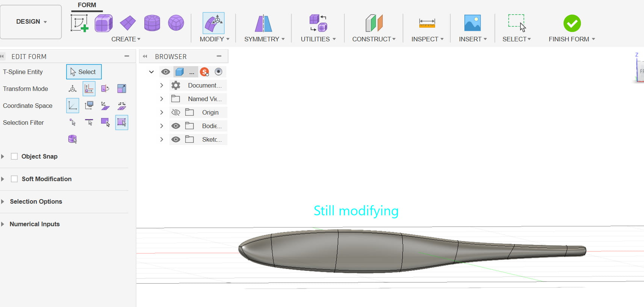Select the Plane form creation tool

pyautogui.click(x=128, y=23)
